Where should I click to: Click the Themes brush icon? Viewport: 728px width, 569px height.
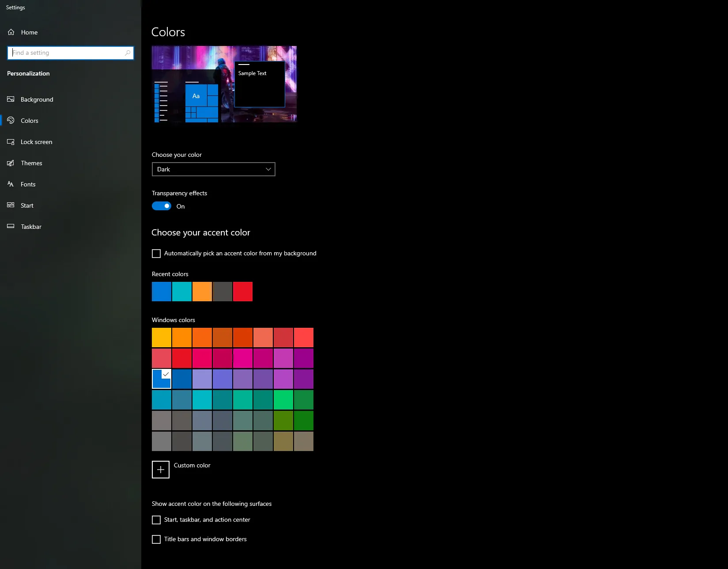click(x=11, y=163)
